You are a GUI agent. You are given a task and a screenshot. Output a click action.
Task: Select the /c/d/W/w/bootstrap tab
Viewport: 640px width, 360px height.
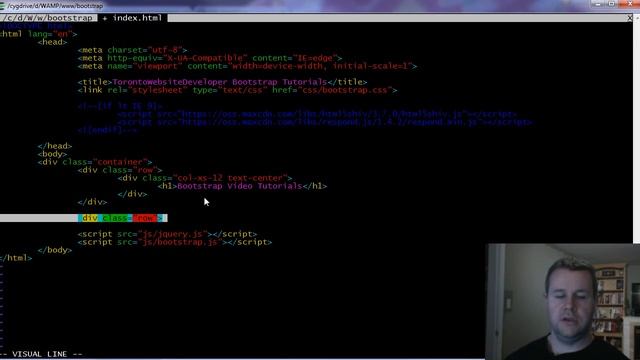coord(48,18)
